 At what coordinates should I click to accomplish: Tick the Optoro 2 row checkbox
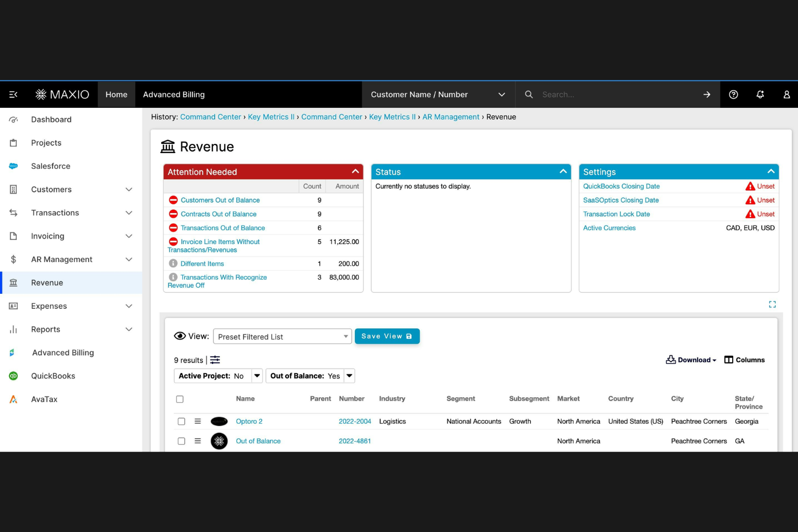(x=181, y=422)
